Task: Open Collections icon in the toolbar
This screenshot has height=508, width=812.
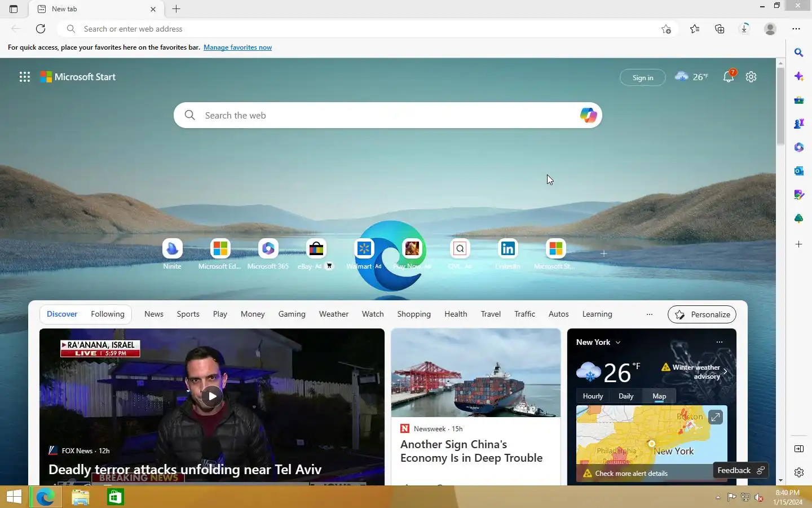Action: pos(720,29)
